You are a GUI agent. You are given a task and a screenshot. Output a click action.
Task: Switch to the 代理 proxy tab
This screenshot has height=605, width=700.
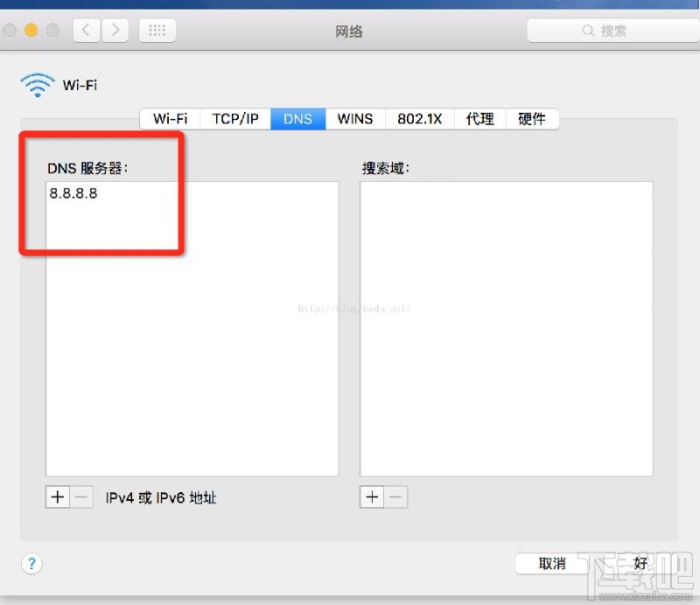[479, 119]
